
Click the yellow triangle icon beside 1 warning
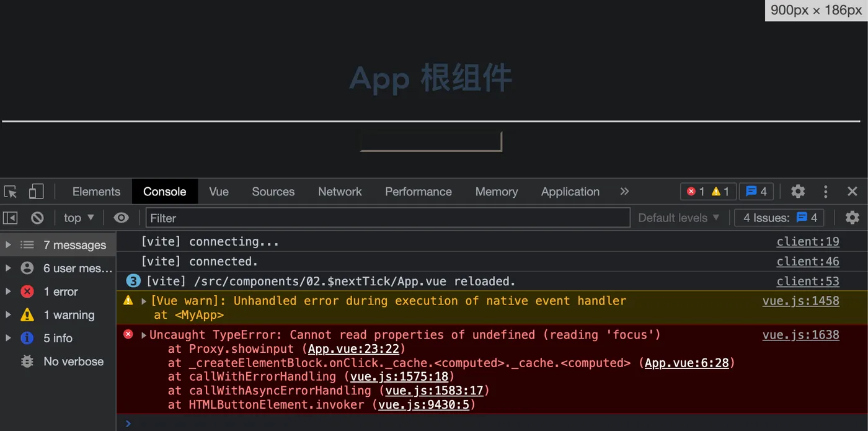pos(27,315)
